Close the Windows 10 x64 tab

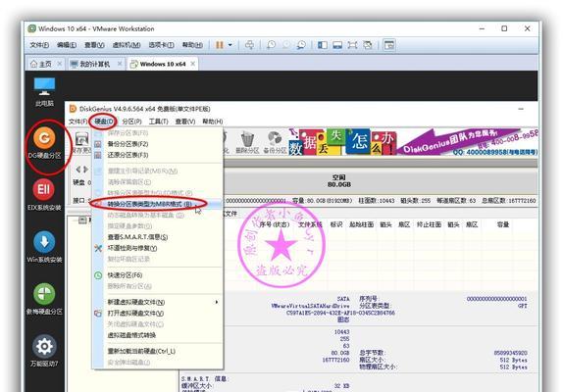193,64
